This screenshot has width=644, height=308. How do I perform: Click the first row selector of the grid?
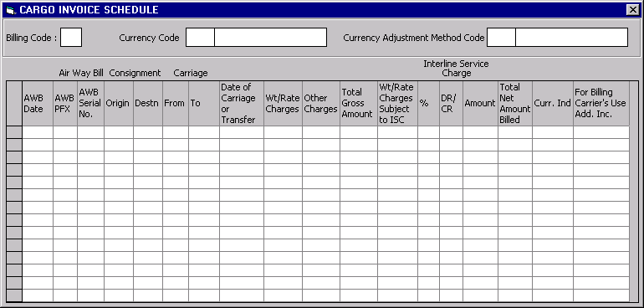point(14,132)
